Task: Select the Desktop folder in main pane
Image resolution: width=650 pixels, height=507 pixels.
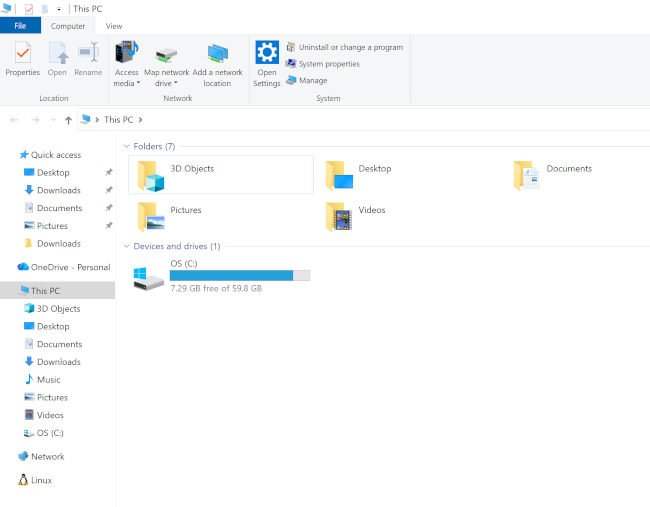Action: 359,175
